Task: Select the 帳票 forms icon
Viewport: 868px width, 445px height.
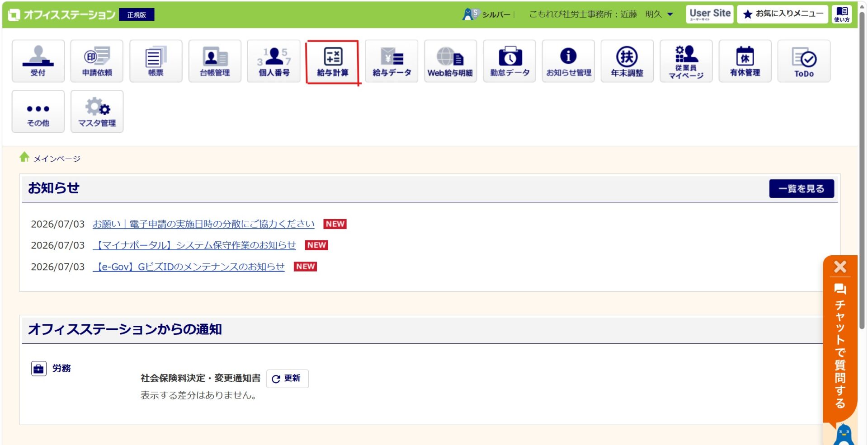Action: 156,61
